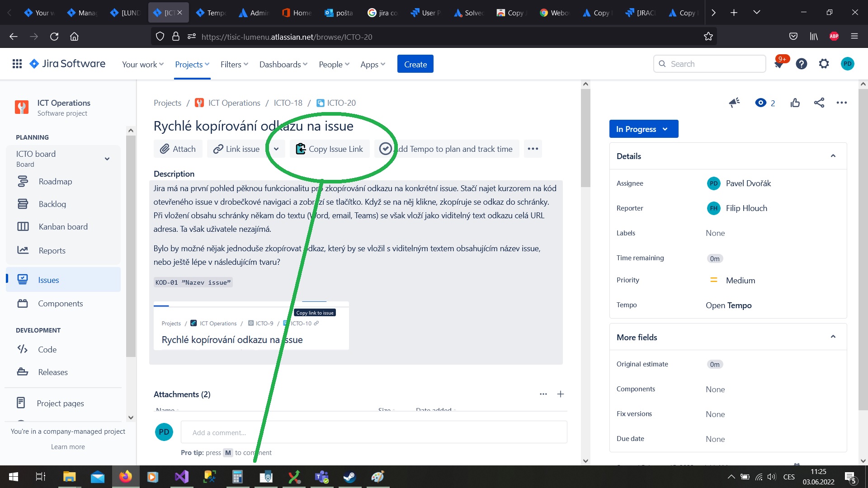Open ICTO-18 breadcrumb link

288,103
